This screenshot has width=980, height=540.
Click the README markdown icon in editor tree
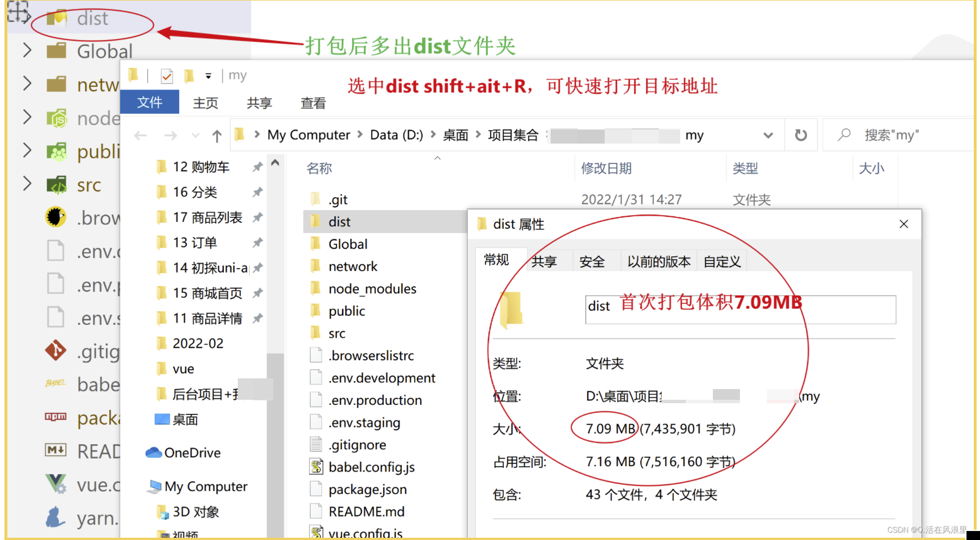click(x=56, y=450)
